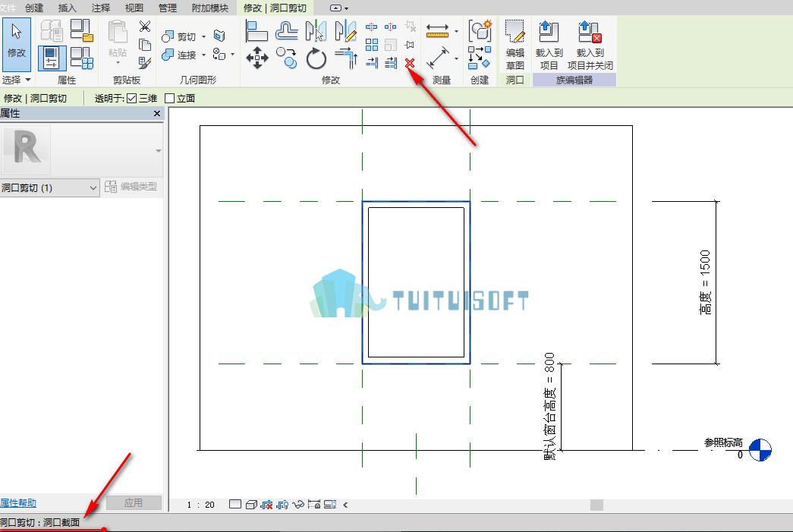Click the horizontal scrollbar thumb below canvas
This screenshot has height=532, width=793.
point(596,505)
